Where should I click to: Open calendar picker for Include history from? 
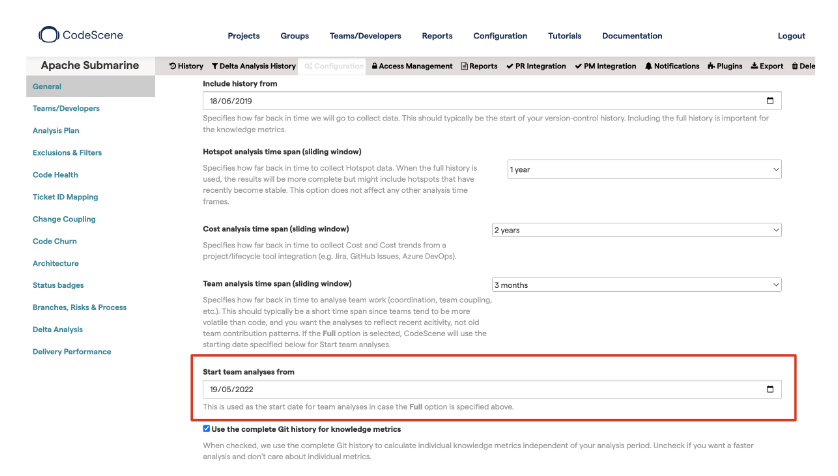coord(769,101)
